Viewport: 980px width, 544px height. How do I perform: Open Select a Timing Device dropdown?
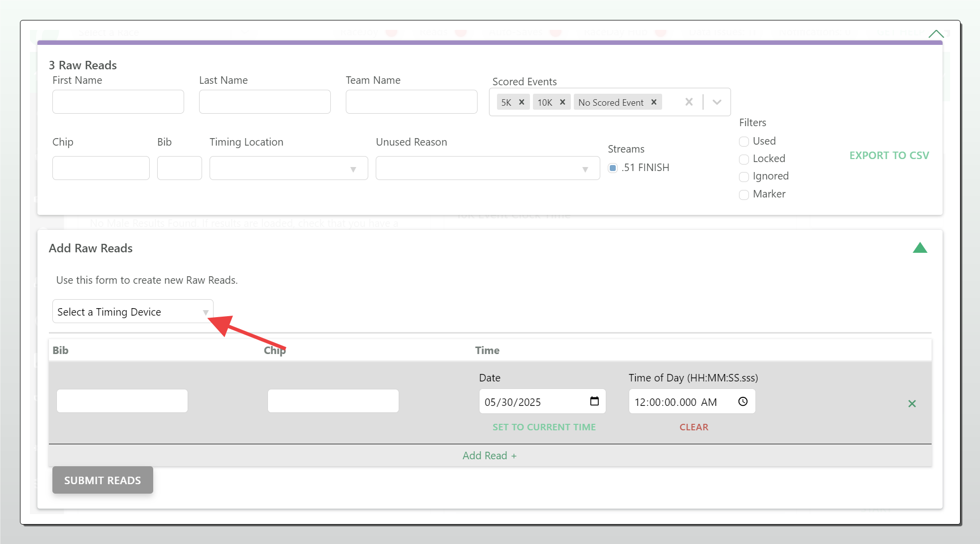(x=133, y=312)
